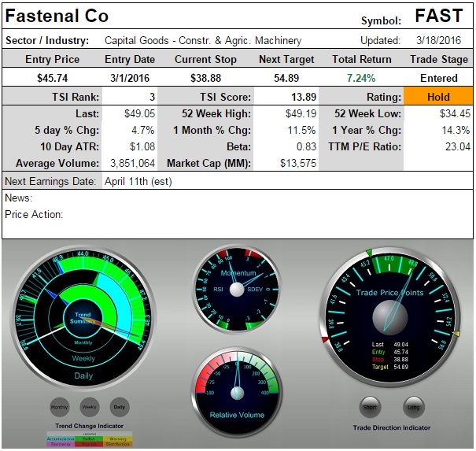Image resolution: width=476 pixels, height=451 pixels.
Task: Click the SDEV label in Momentum gauge
Action: [256, 289]
